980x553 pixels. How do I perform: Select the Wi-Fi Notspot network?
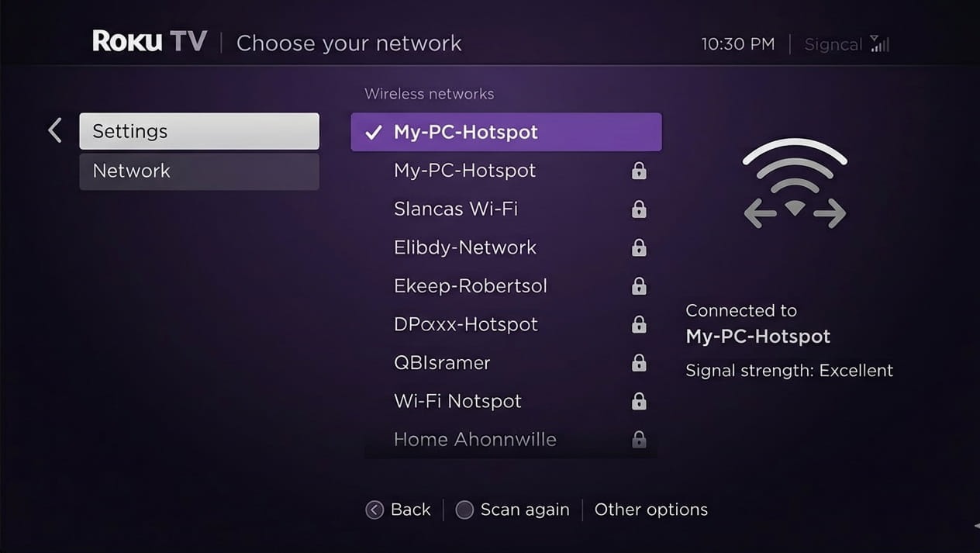[x=457, y=401]
